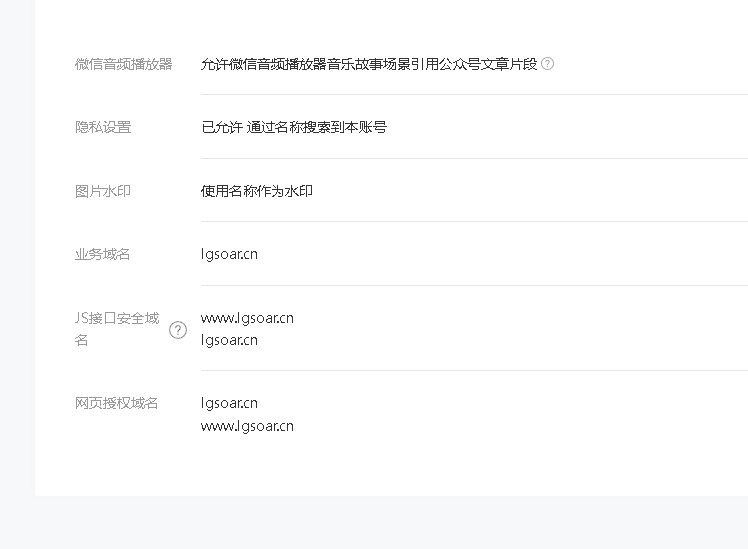Viewport: 748px width, 549px height.
Task: Select www.lgsoar.cn in the 网页授权域名 row
Action: tap(247, 426)
